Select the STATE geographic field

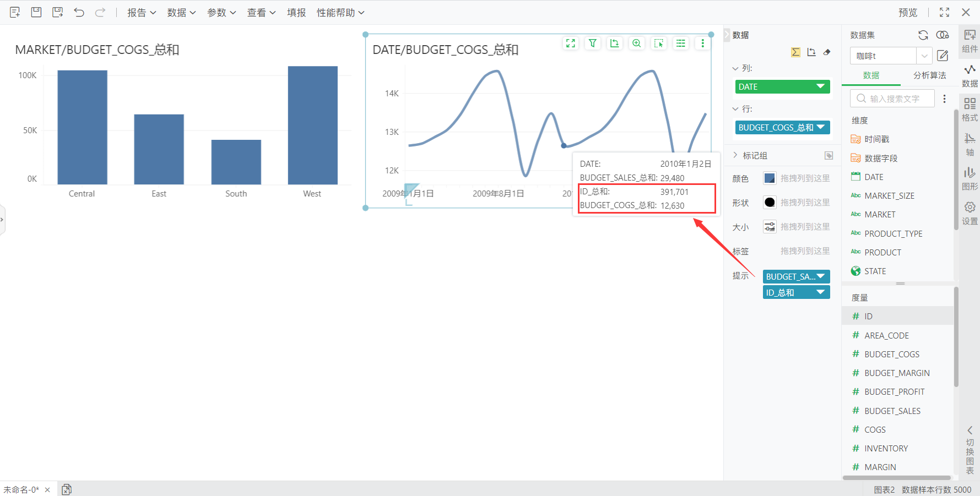tap(875, 271)
